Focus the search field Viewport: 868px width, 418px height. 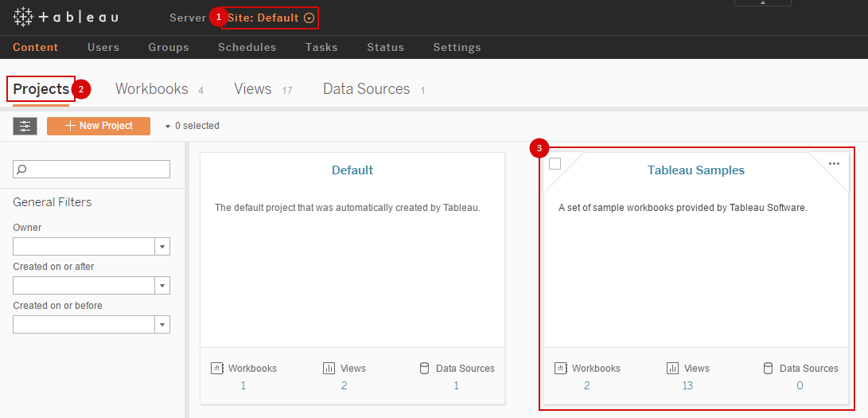pyautogui.click(x=91, y=170)
